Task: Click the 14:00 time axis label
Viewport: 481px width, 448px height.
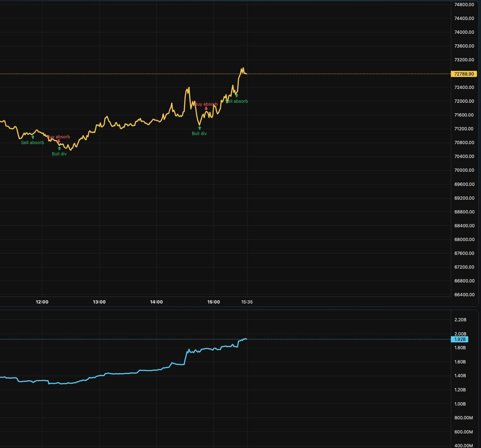Action: click(x=156, y=302)
